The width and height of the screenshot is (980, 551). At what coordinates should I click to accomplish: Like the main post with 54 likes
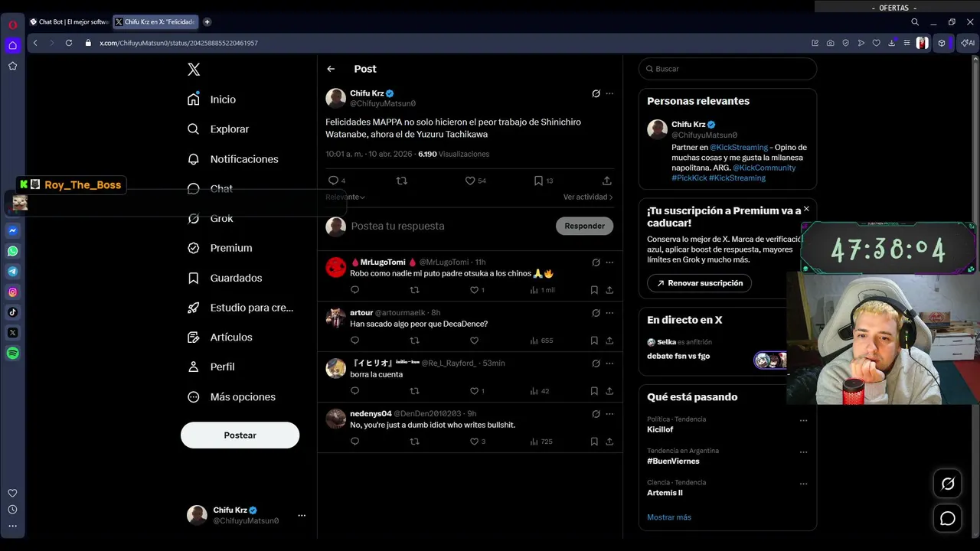tap(475, 181)
